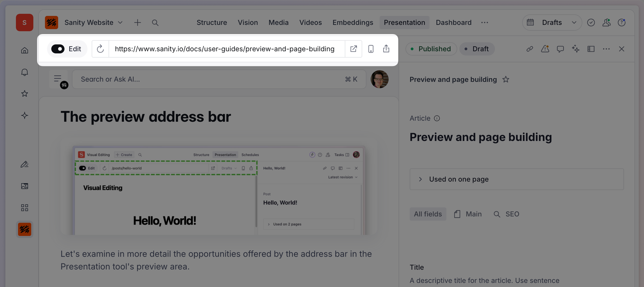Open the Dashboard tab
The image size is (644, 287).
tap(453, 22)
